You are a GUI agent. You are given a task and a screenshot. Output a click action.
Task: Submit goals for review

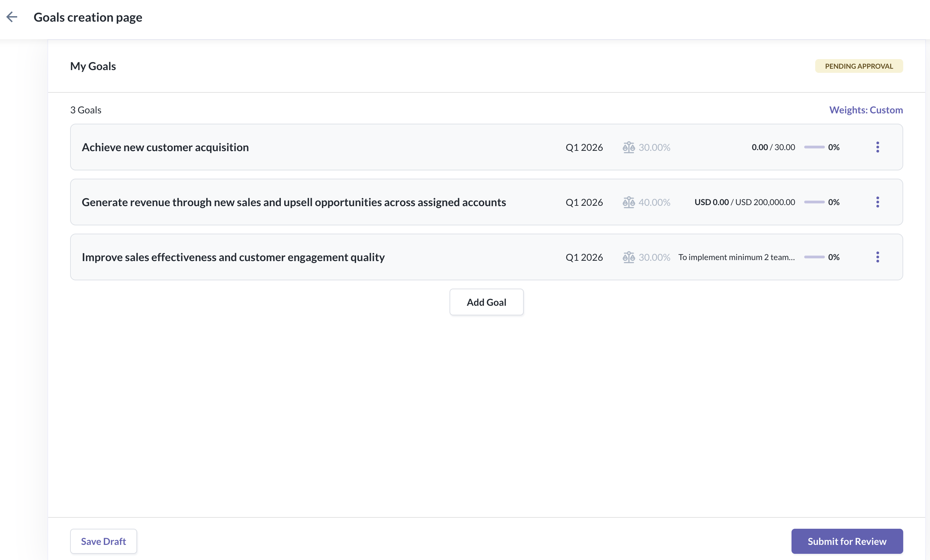pos(846,541)
